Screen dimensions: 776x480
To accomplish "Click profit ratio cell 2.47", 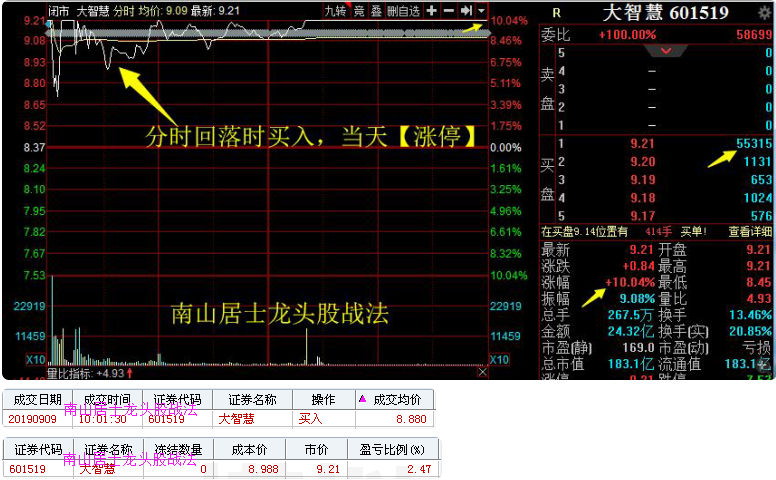I will click(x=419, y=469).
